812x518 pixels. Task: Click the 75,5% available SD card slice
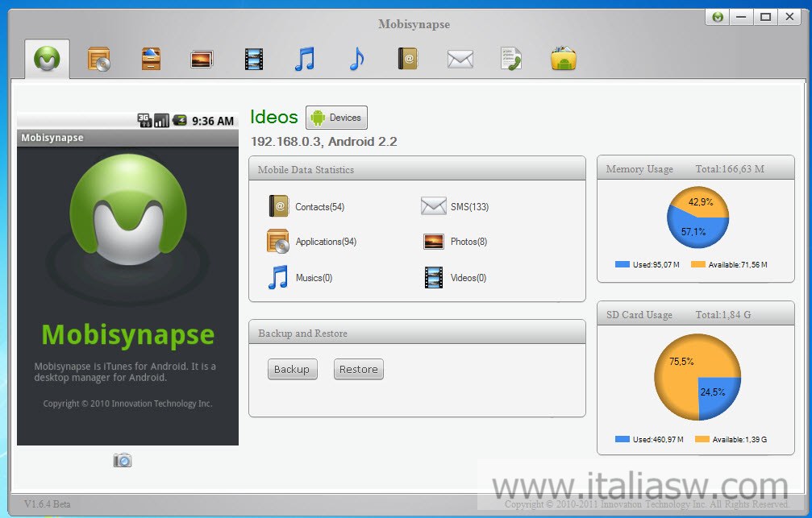(681, 361)
